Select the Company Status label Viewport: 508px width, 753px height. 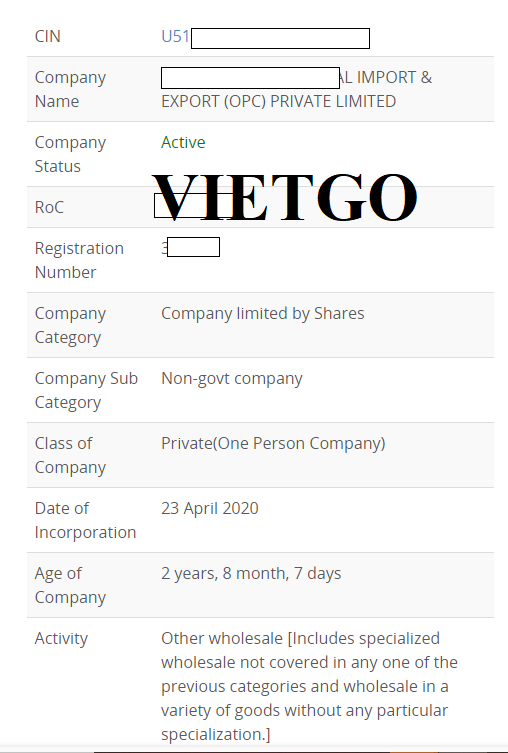point(70,154)
